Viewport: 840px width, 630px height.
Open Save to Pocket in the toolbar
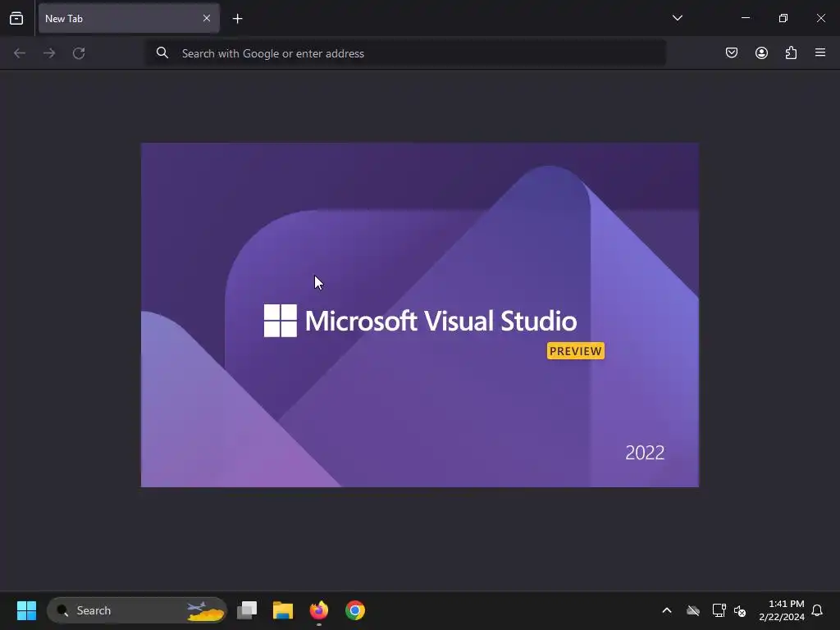click(x=731, y=52)
